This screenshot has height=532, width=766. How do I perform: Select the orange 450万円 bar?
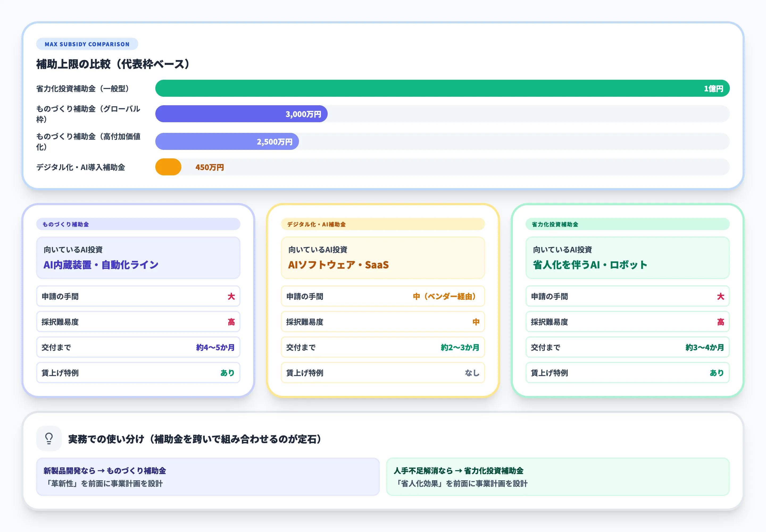(x=168, y=167)
